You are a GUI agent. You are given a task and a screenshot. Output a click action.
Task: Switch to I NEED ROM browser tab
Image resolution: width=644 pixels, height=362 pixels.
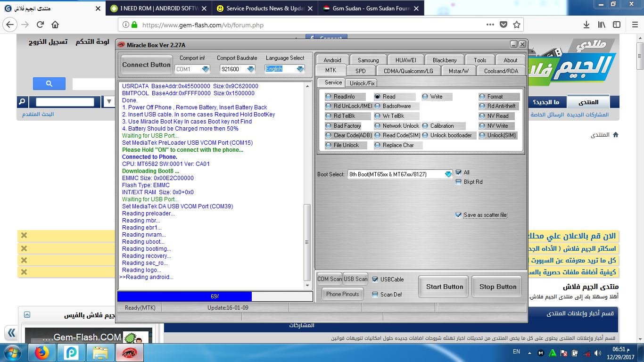(160, 8)
